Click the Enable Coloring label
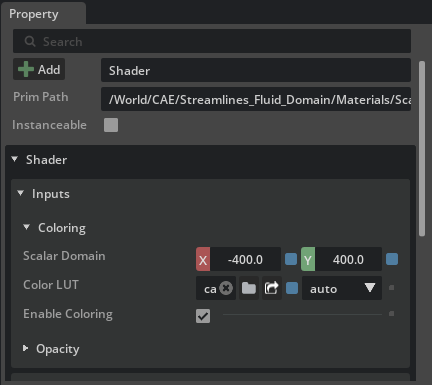 click(68, 314)
